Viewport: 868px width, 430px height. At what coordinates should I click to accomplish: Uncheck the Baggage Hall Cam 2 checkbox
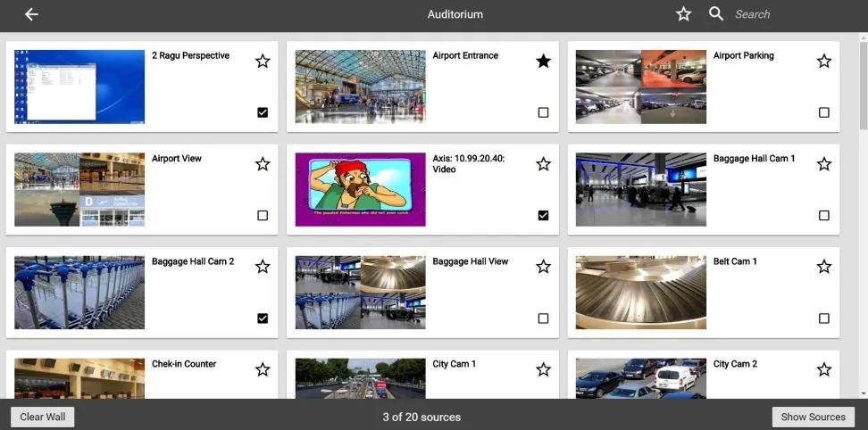[263, 318]
